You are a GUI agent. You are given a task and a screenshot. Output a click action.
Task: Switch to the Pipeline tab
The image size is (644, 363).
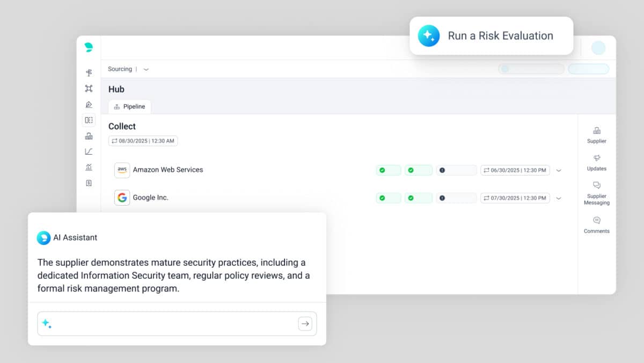click(x=129, y=106)
